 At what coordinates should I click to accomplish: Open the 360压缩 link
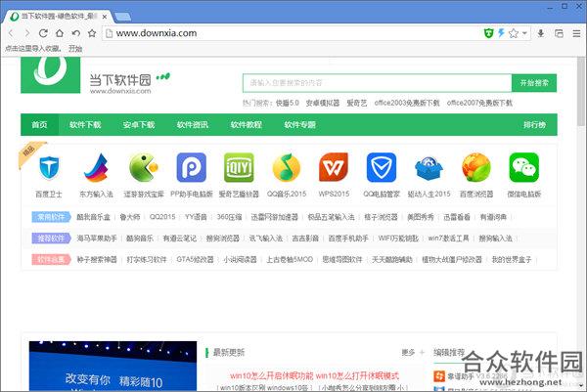(x=229, y=217)
